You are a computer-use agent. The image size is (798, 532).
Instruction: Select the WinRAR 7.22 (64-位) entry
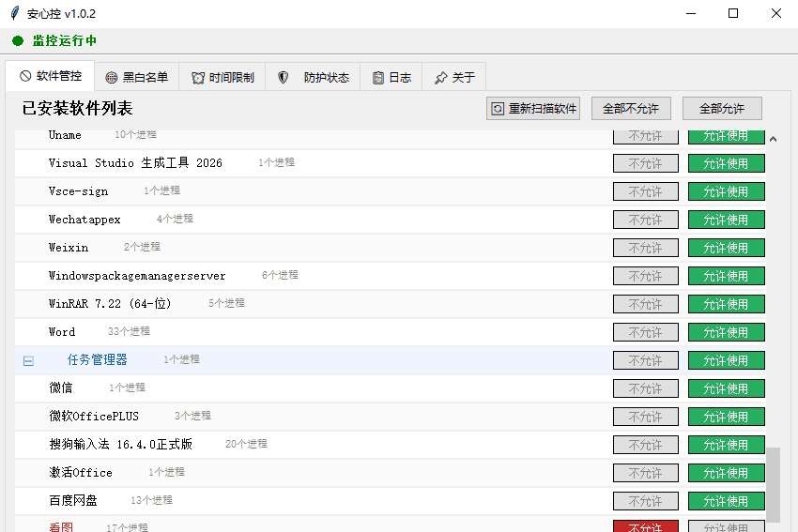click(x=110, y=304)
